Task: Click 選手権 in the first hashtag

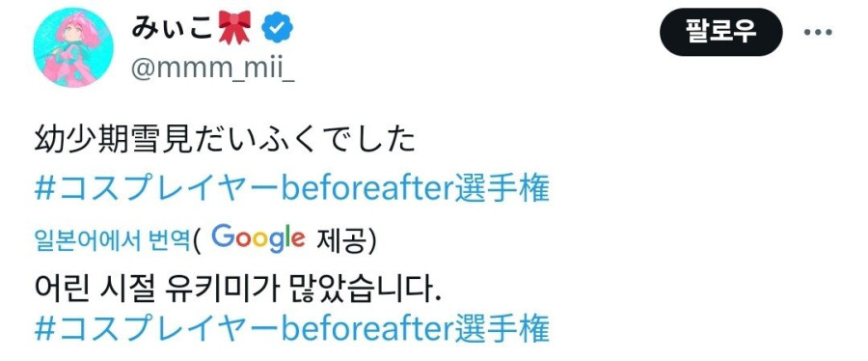Action: [503, 190]
